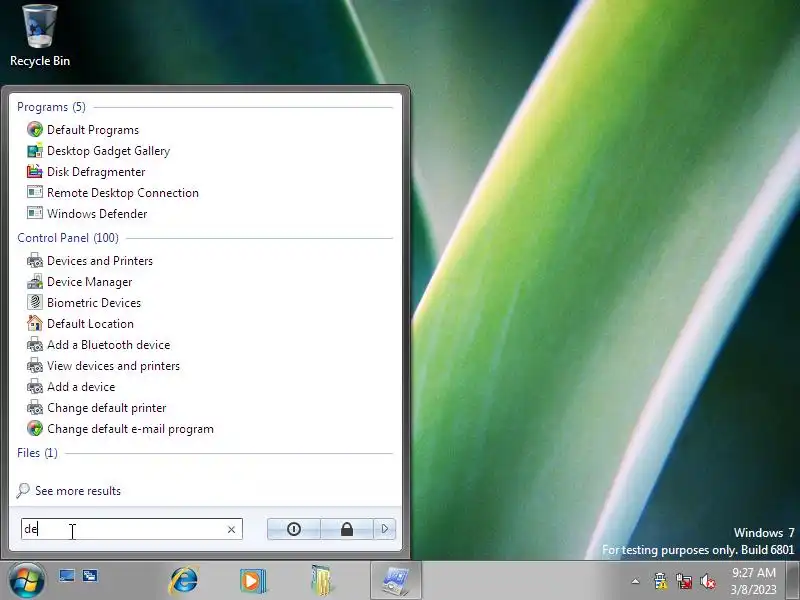The height and width of the screenshot is (600, 800).
Task: Clear the search box with X
Action: tap(231, 530)
